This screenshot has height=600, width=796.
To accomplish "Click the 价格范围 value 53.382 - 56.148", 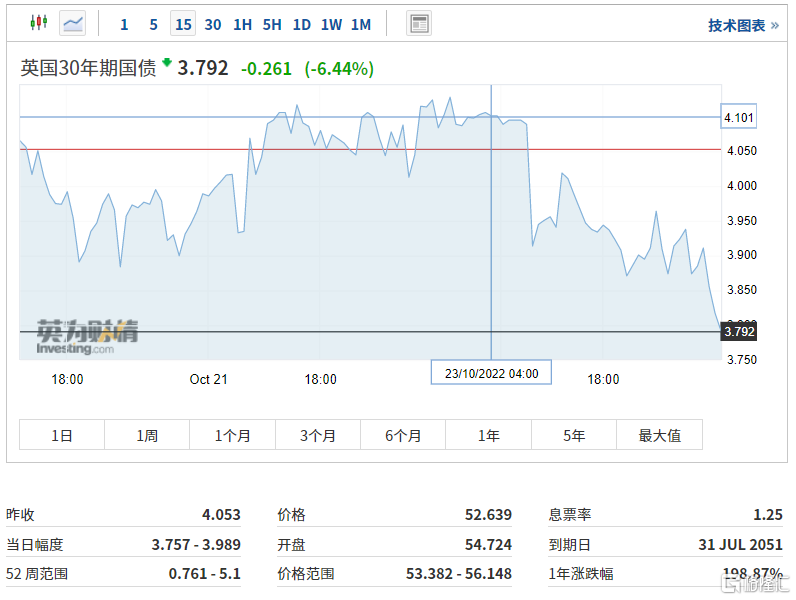I will [459, 574].
